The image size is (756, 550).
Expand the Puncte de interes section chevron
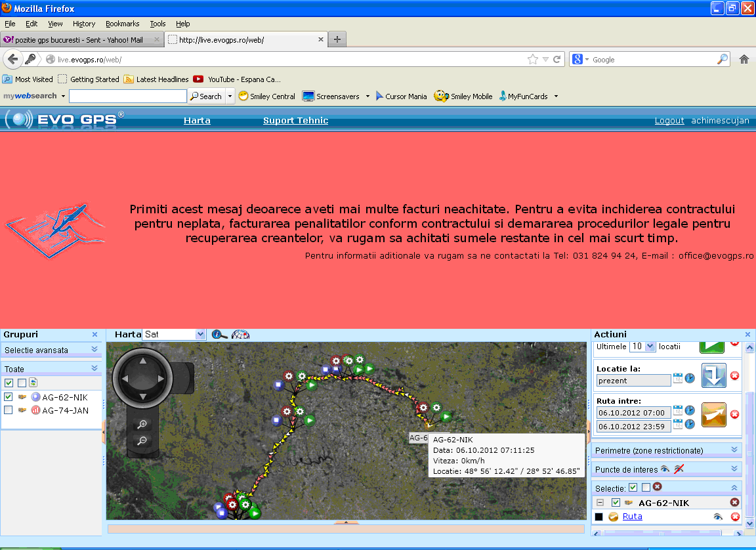[x=734, y=469]
